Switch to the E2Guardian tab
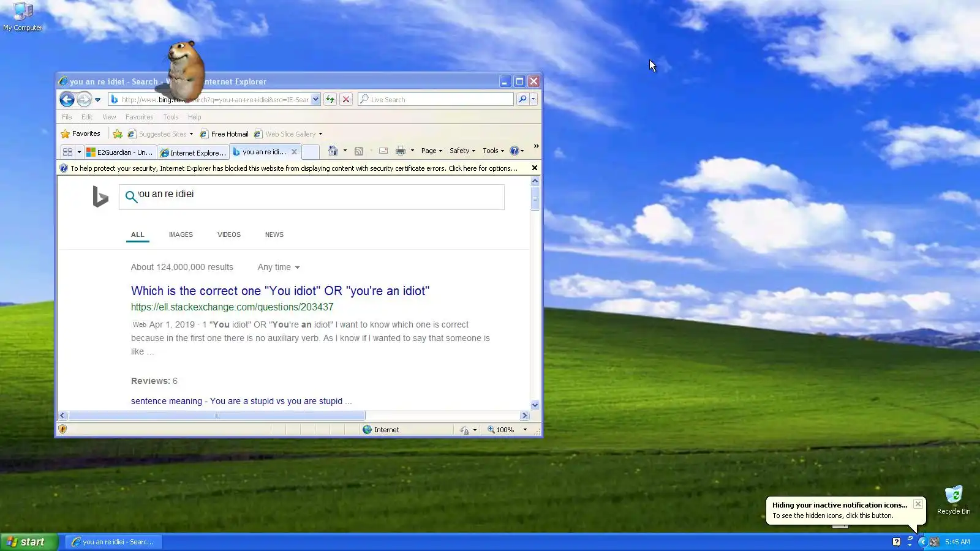The height and width of the screenshot is (551, 980). click(120, 152)
